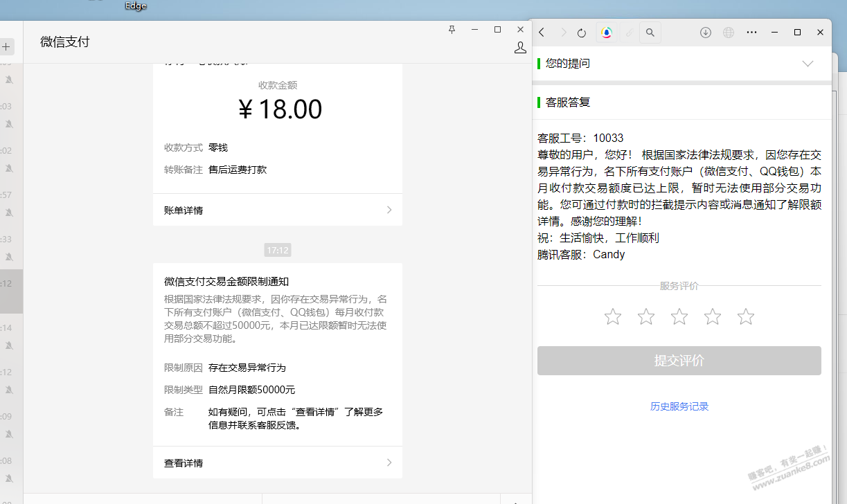The height and width of the screenshot is (504, 847).
Task: Click the 存在交易异常行为 restriction reason value
Action: [247, 368]
